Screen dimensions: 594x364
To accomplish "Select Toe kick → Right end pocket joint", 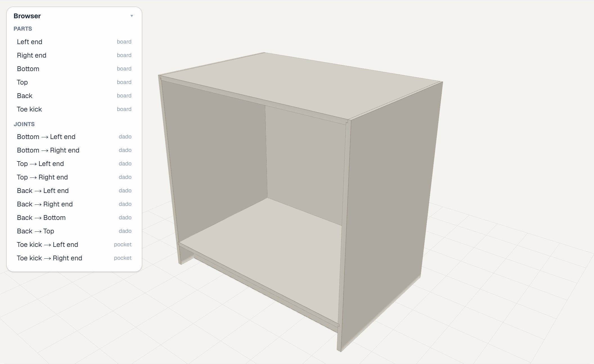I will coord(74,258).
